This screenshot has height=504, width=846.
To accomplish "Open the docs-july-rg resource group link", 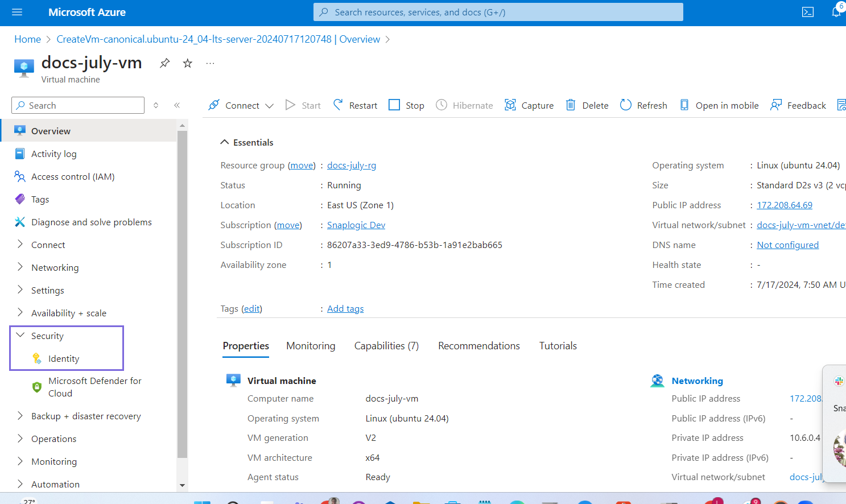I will point(352,166).
